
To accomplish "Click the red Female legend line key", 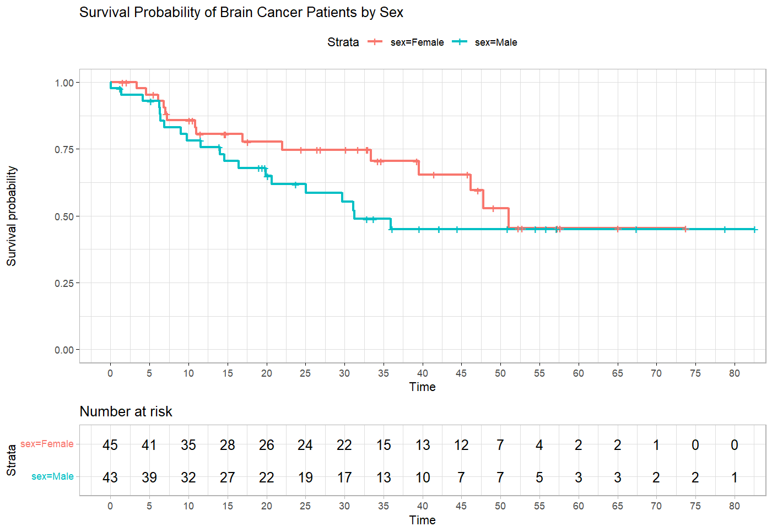I will click(x=375, y=42).
